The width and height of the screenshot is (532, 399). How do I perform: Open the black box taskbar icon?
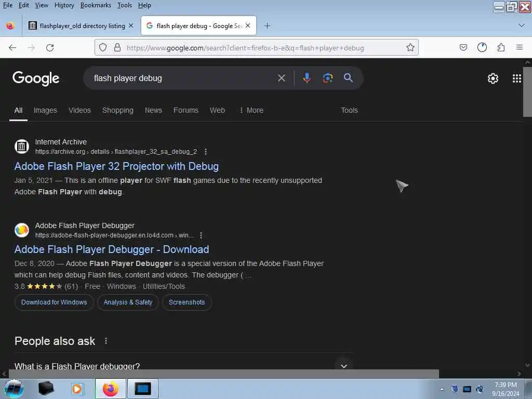(x=46, y=389)
